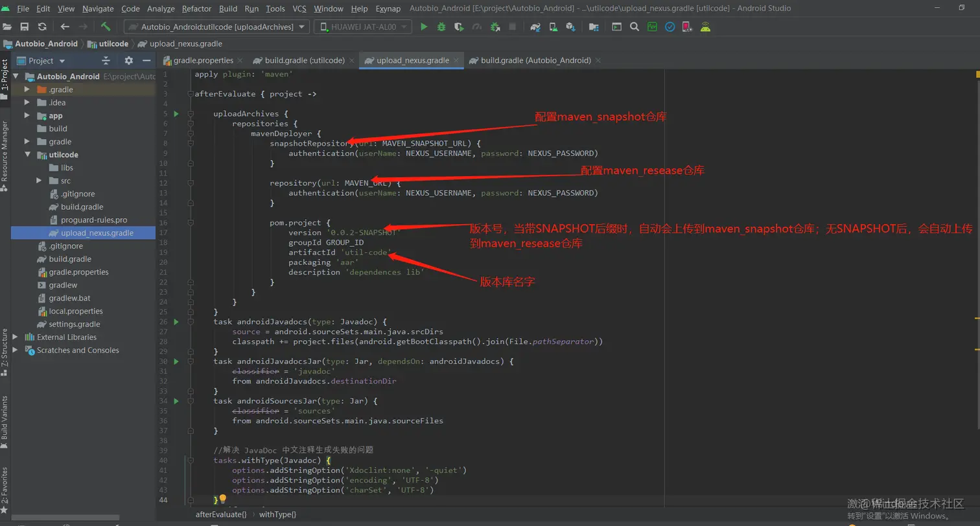
Task: Click the Run with Coverage shield icon
Action: click(x=459, y=27)
